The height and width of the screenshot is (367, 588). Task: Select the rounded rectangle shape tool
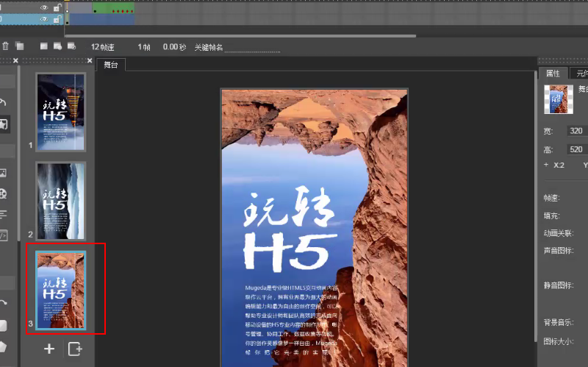(x=4, y=325)
